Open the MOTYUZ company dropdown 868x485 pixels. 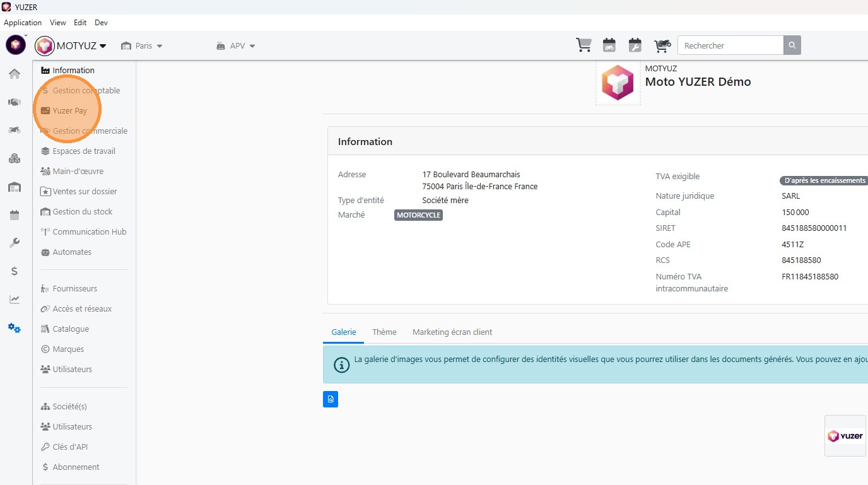click(71, 45)
